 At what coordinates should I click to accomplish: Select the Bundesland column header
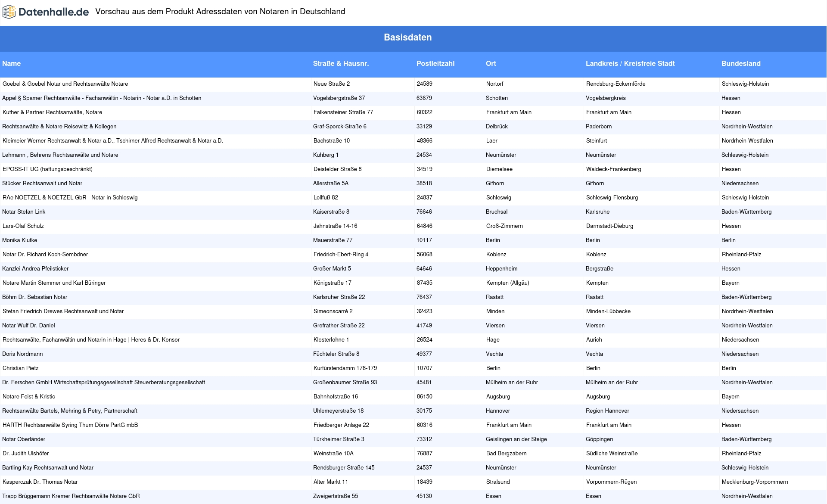click(741, 63)
